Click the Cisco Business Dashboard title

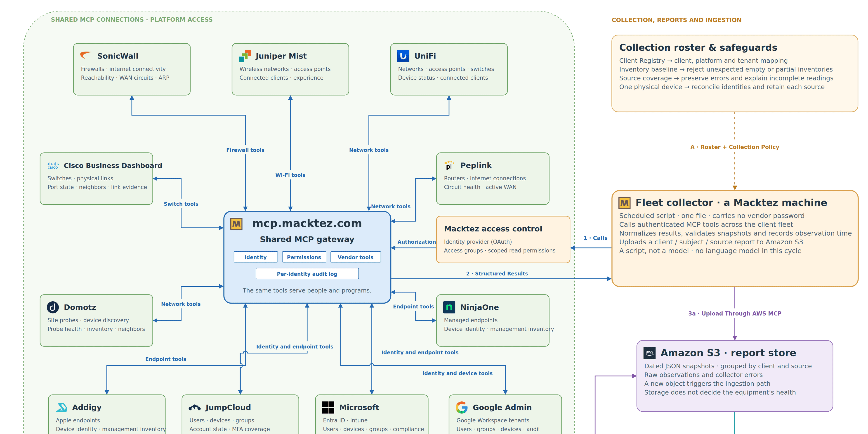113,165
